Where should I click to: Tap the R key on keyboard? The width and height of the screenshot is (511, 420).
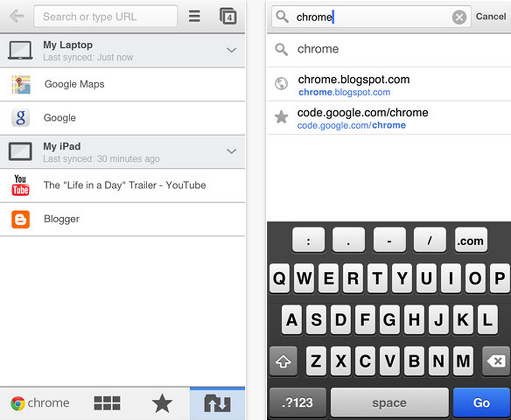353,278
